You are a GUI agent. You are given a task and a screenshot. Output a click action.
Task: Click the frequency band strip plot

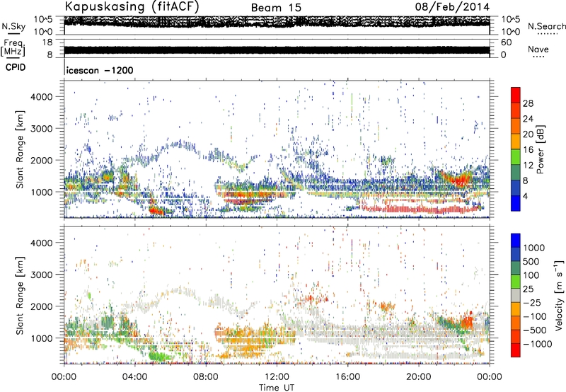(277, 50)
